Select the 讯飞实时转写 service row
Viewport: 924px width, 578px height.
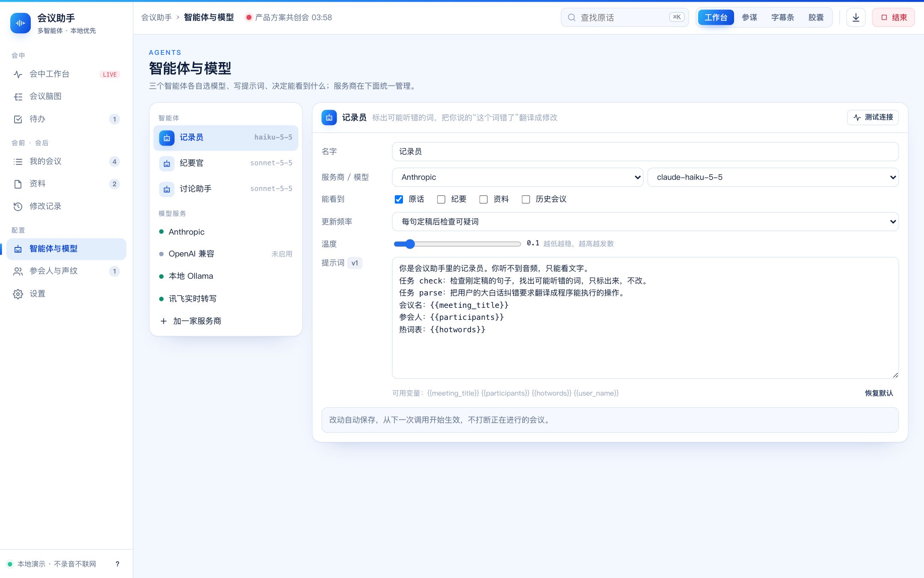click(x=225, y=299)
